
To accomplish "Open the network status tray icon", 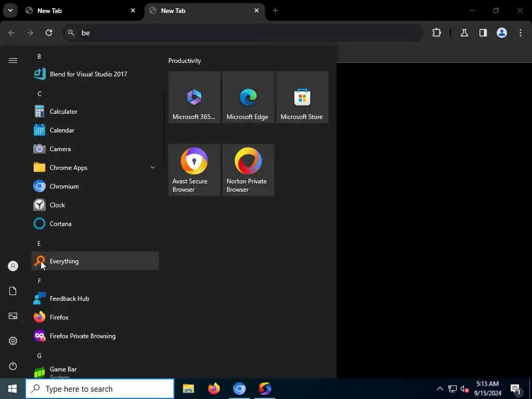I will (x=453, y=389).
